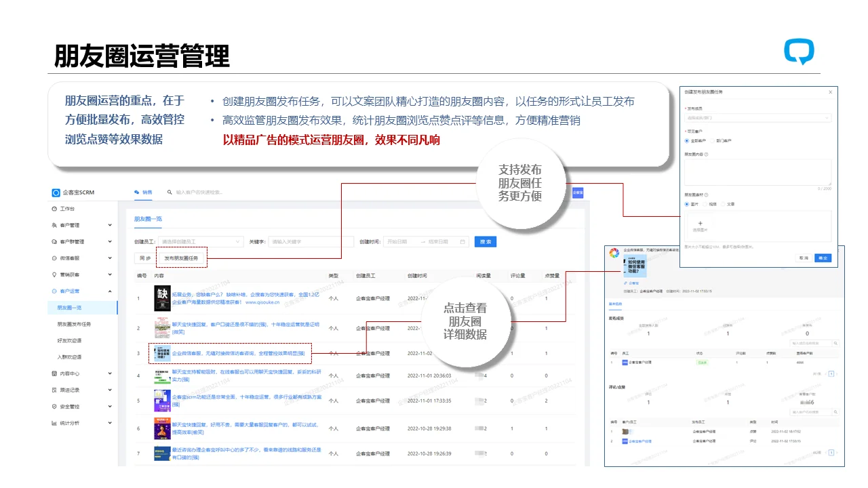Open thumbnail of row 5 企客宝scrm post
Screen dimensions: 868x488
162,401
